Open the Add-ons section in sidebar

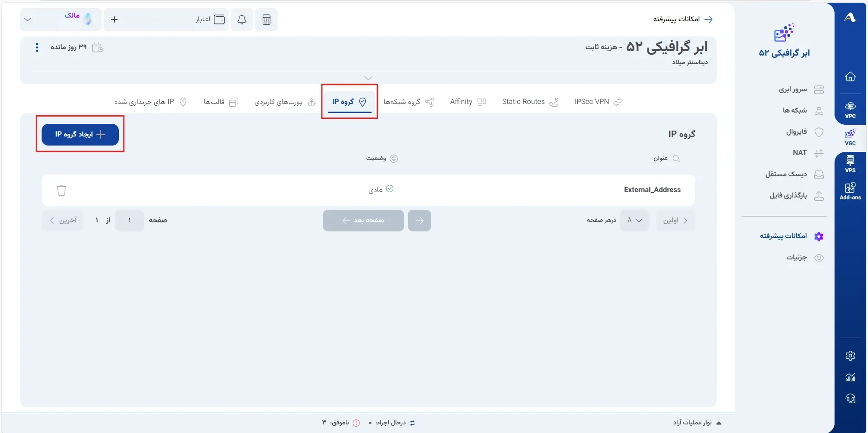(850, 191)
